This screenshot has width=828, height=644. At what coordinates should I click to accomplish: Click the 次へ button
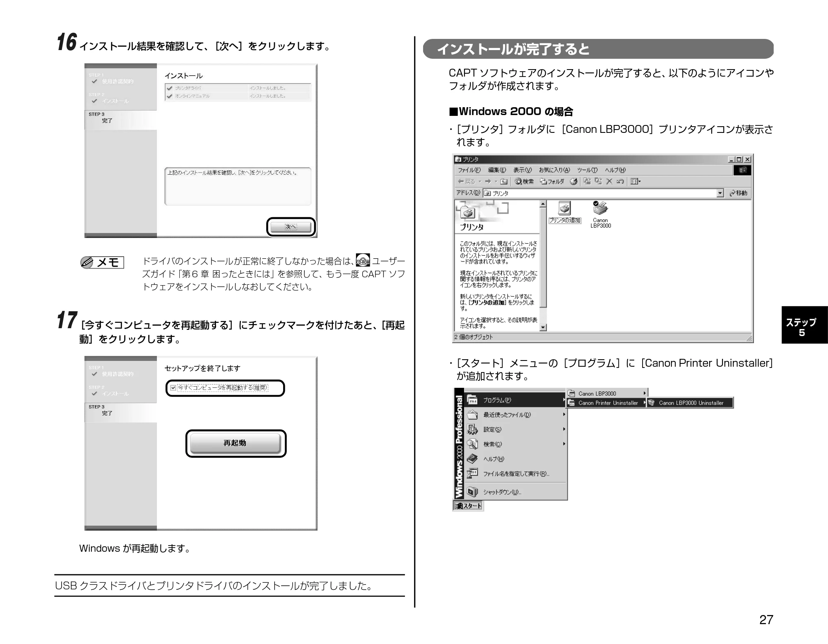point(291,227)
